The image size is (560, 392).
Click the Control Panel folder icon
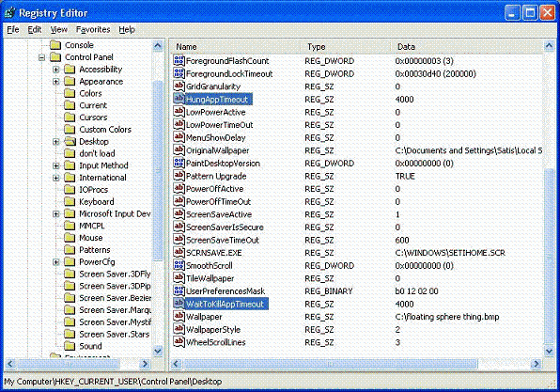click(x=55, y=57)
